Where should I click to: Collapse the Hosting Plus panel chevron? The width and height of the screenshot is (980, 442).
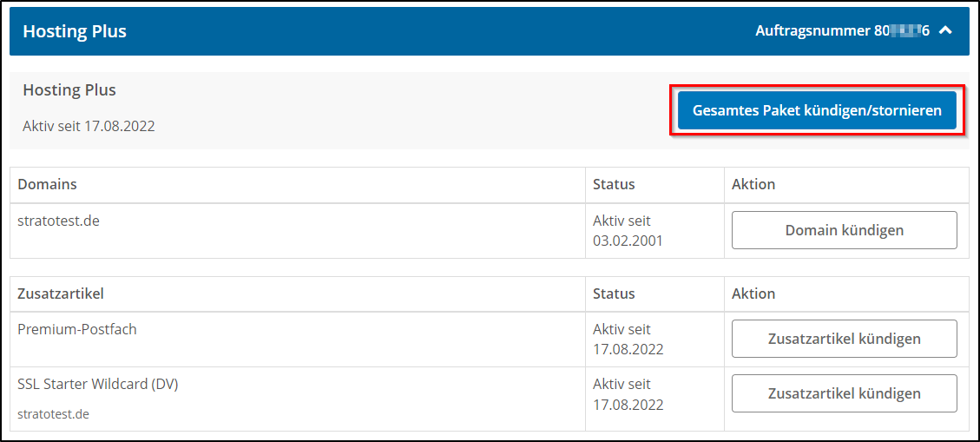coord(946,31)
